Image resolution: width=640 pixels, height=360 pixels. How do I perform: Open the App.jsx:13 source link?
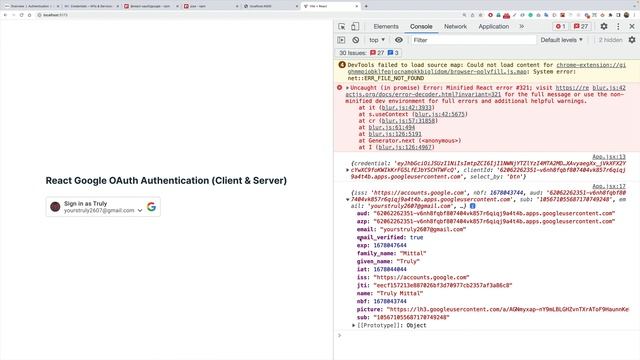[x=609, y=157]
